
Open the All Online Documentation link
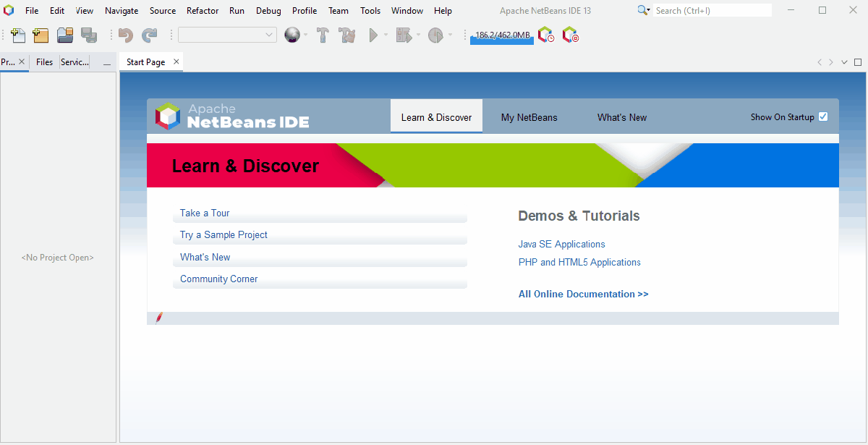click(583, 294)
